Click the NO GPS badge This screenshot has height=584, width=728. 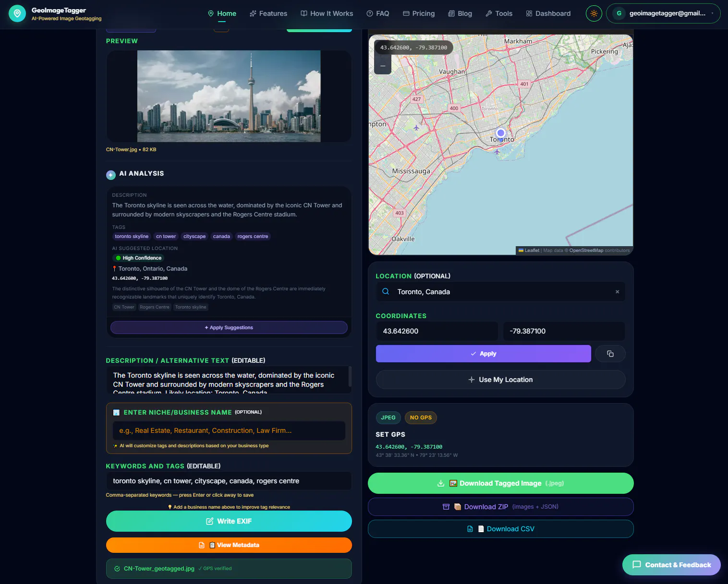tap(421, 417)
